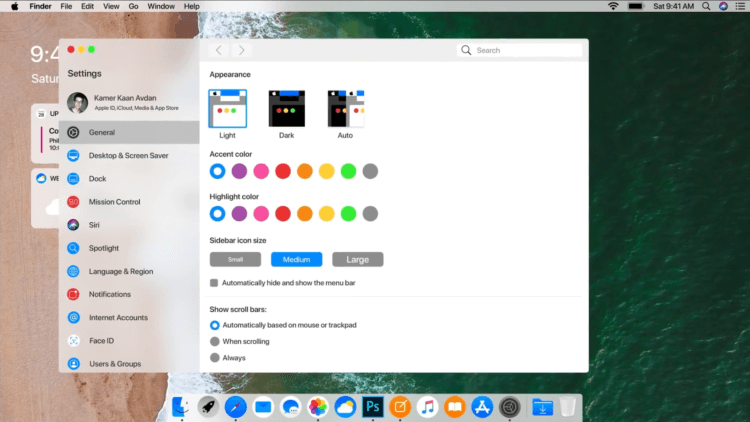The width and height of the screenshot is (750, 422).
Task: Open the Window menu
Action: point(161,6)
